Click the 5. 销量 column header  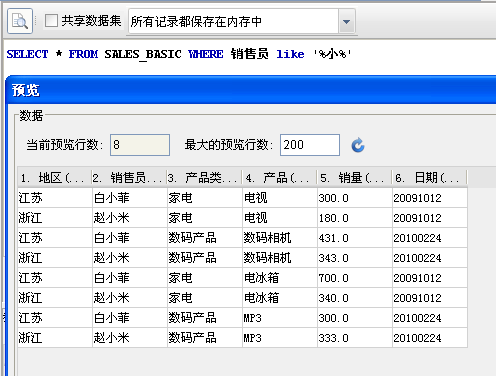pos(354,178)
